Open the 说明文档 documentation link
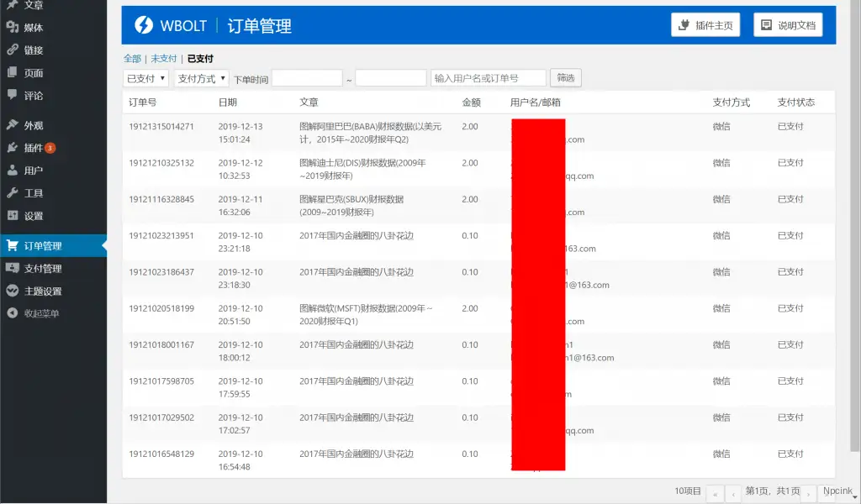This screenshot has width=861, height=504. click(788, 24)
